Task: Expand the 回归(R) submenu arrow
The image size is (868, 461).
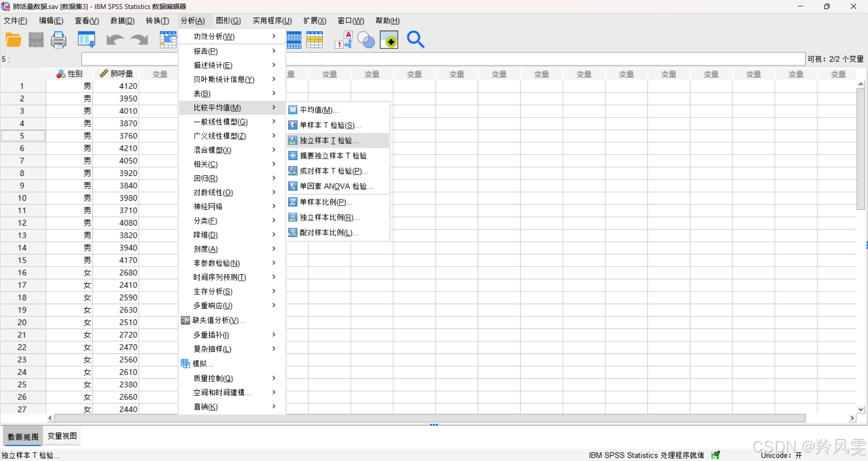Action: (274, 178)
